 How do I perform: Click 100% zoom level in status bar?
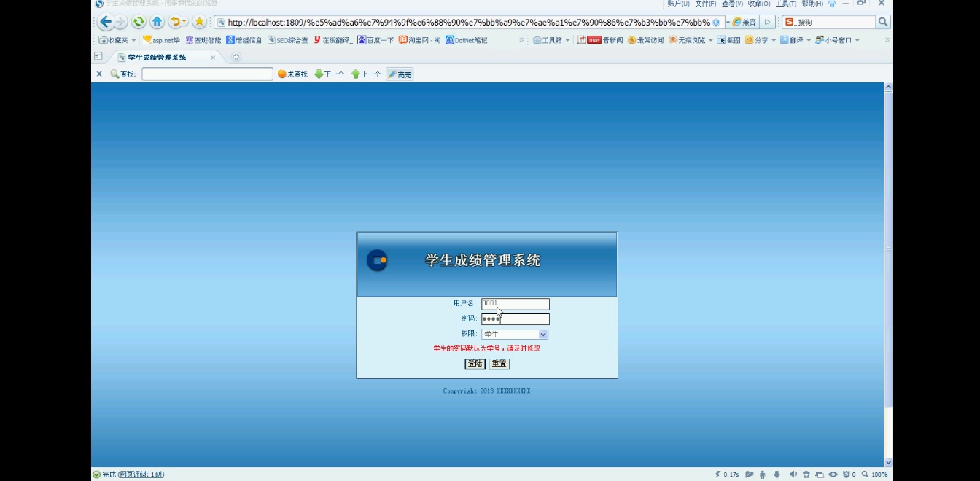pyautogui.click(x=878, y=474)
